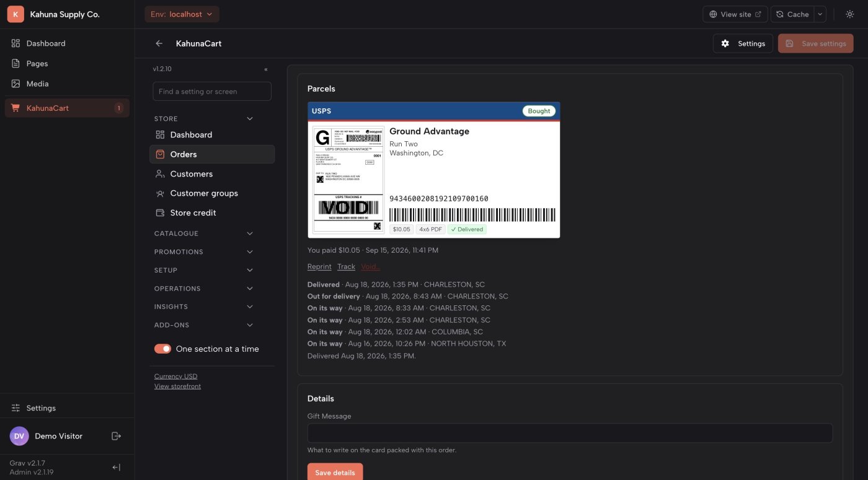Open admin Settings at sidebar bottom
The height and width of the screenshot is (480, 868).
click(x=67, y=408)
